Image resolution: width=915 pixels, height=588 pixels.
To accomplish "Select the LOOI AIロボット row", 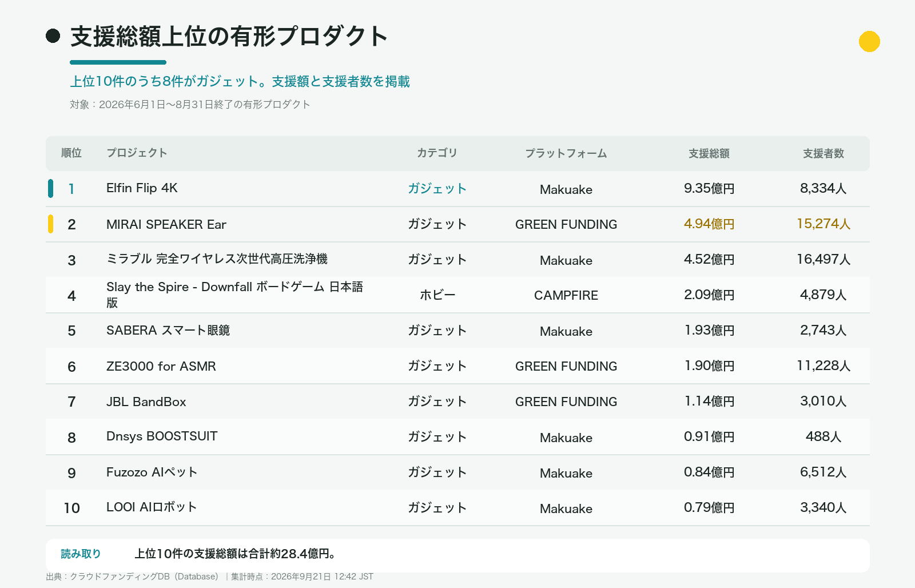I will (x=457, y=508).
